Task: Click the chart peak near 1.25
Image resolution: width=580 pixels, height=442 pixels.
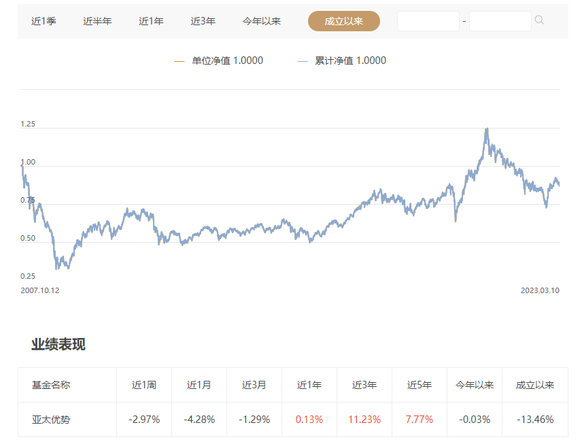Action: (x=487, y=129)
